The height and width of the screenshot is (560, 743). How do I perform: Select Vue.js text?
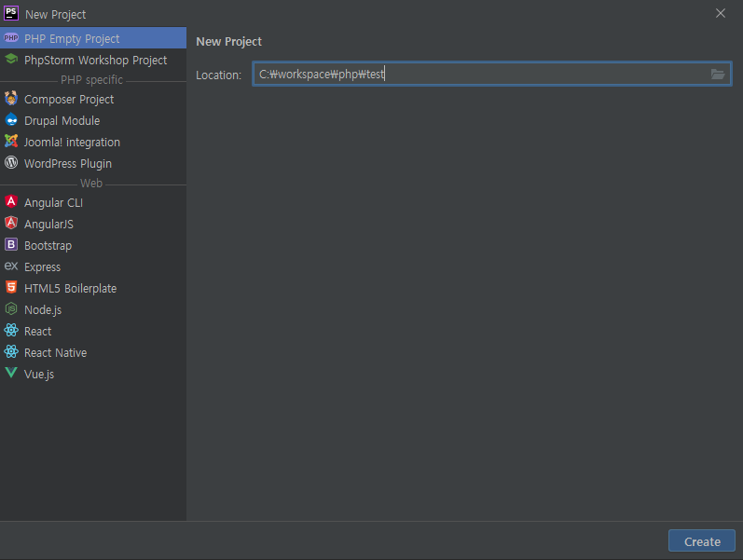[x=39, y=374]
